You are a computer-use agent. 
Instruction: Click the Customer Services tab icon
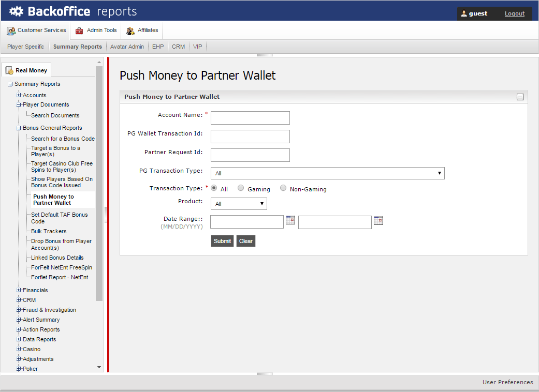pos(11,31)
